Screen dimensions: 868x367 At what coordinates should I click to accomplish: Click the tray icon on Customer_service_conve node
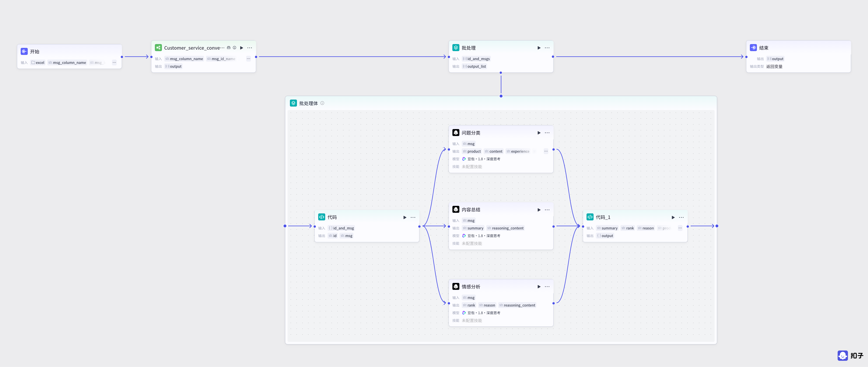[x=229, y=48]
